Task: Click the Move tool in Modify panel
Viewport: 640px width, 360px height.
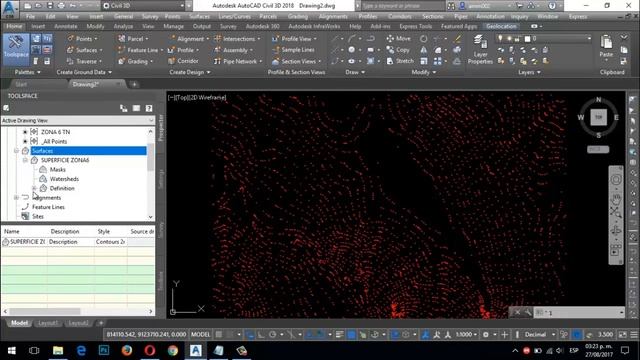Action: point(398,38)
